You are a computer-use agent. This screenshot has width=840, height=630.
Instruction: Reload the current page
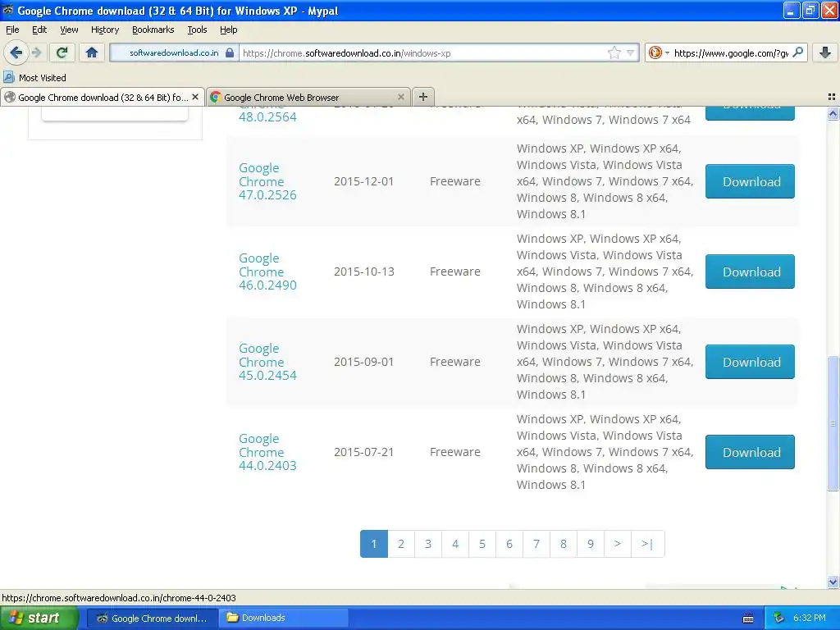[x=62, y=52]
